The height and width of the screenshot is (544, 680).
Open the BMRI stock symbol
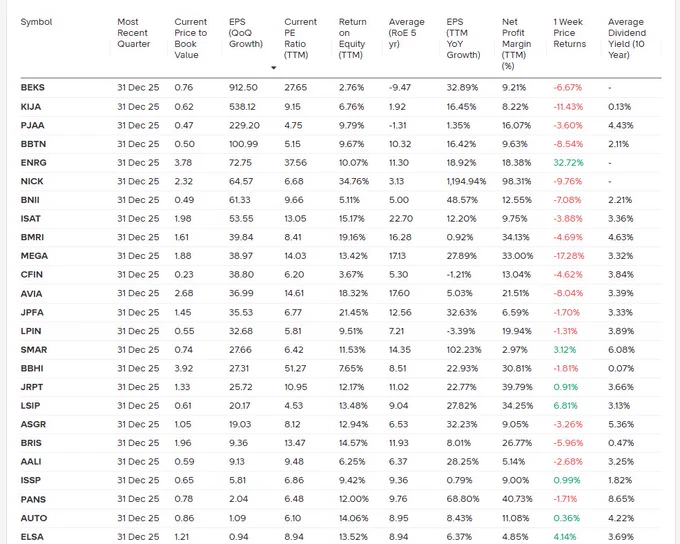coord(32,237)
